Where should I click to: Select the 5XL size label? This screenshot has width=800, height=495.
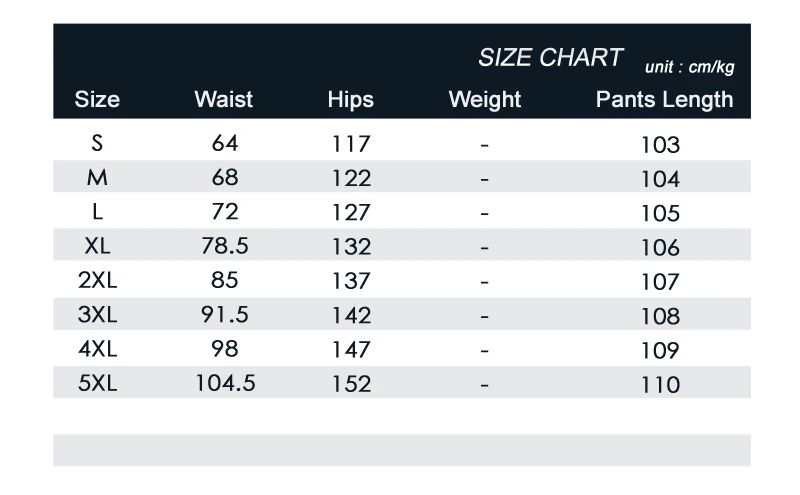(x=97, y=383)
